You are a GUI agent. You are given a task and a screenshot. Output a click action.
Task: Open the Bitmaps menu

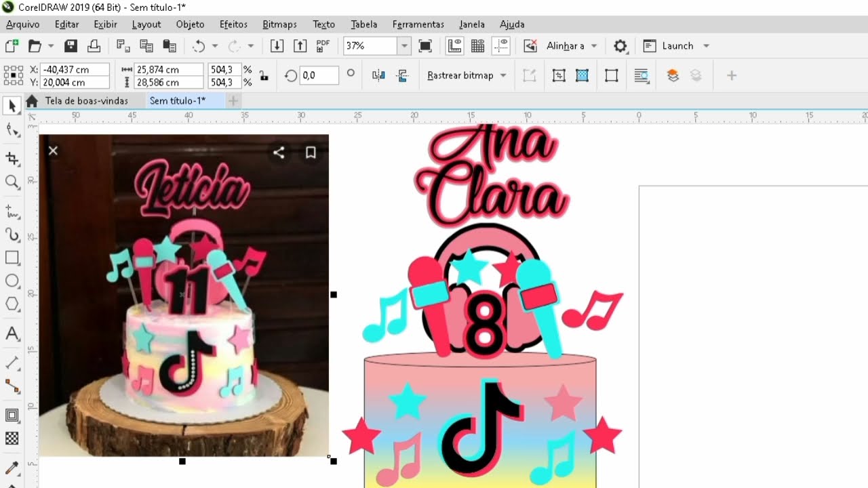(x=279, y=24)
